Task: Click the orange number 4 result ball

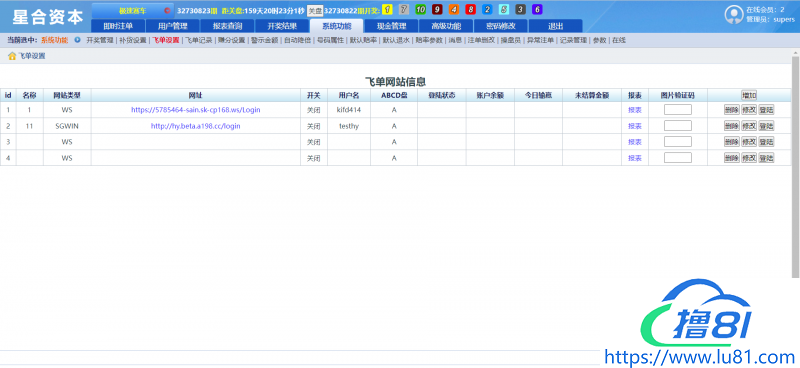Action: coord(454,10)
